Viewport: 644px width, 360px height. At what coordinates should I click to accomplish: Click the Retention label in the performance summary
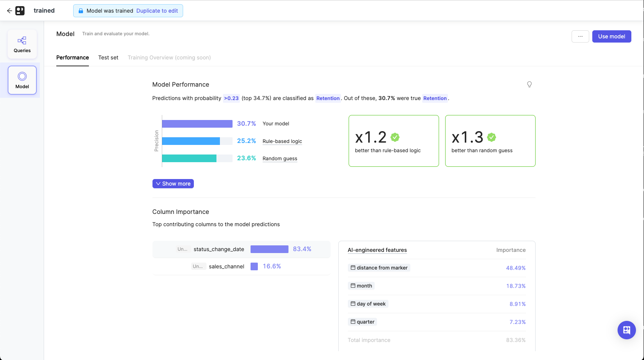328,98
